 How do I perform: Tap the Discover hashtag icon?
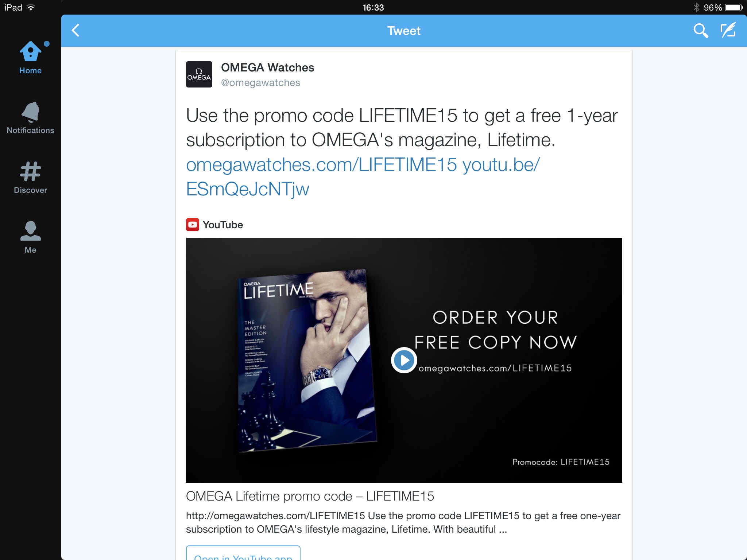click(x=31, y=178)
